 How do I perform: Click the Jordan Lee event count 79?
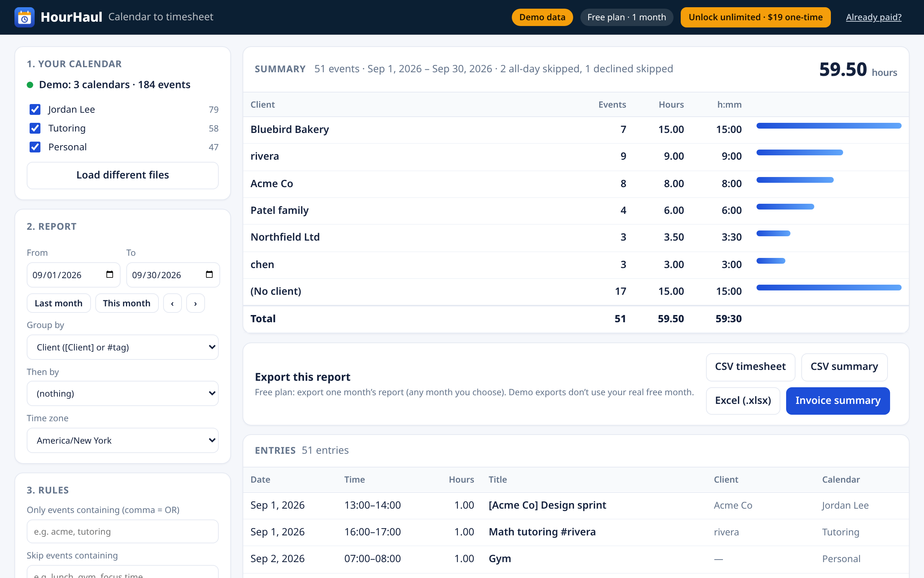tap(214, 110)
